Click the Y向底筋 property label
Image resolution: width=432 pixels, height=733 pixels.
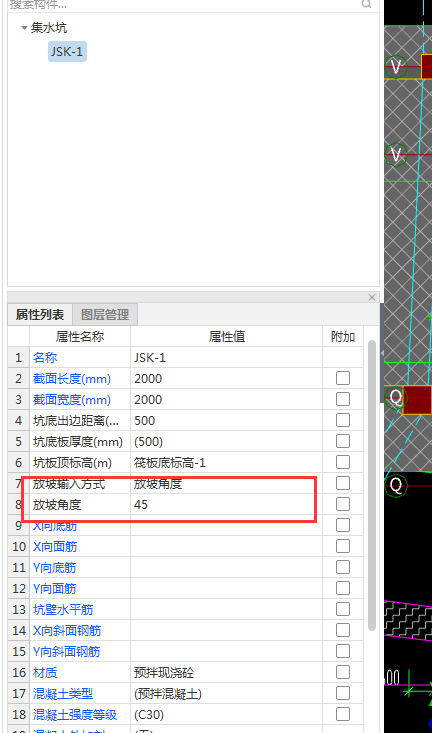pos(54,568)
